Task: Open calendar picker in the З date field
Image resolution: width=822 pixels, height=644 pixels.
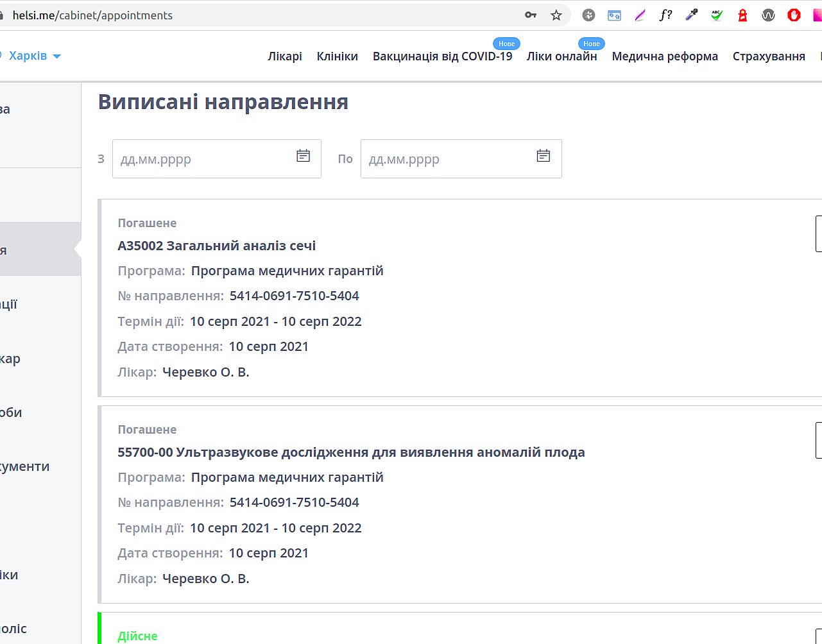Action: click(x=303, y=156)
